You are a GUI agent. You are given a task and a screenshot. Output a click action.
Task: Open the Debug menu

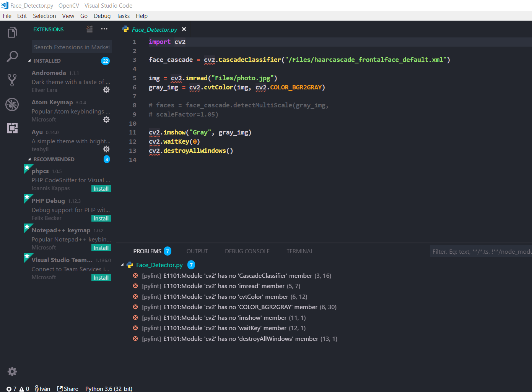(x=102, y=16)
